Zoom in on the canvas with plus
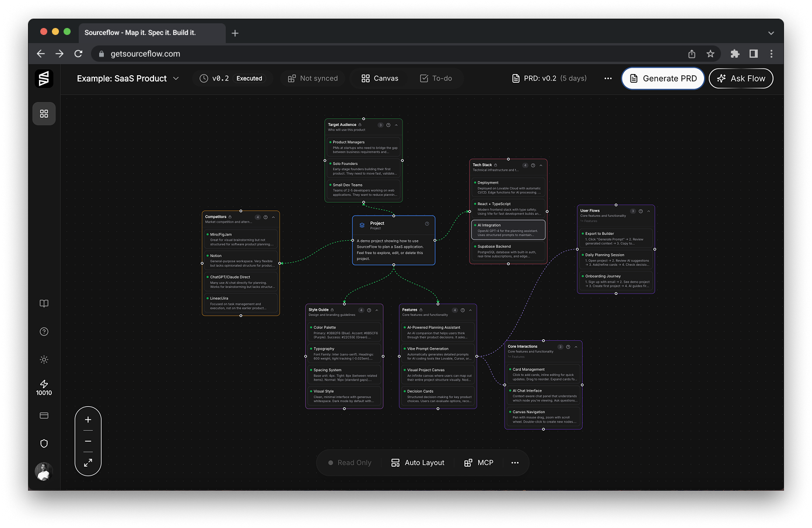Image resolution: width=812 pixels, height=528 pixels. (88, 420)
